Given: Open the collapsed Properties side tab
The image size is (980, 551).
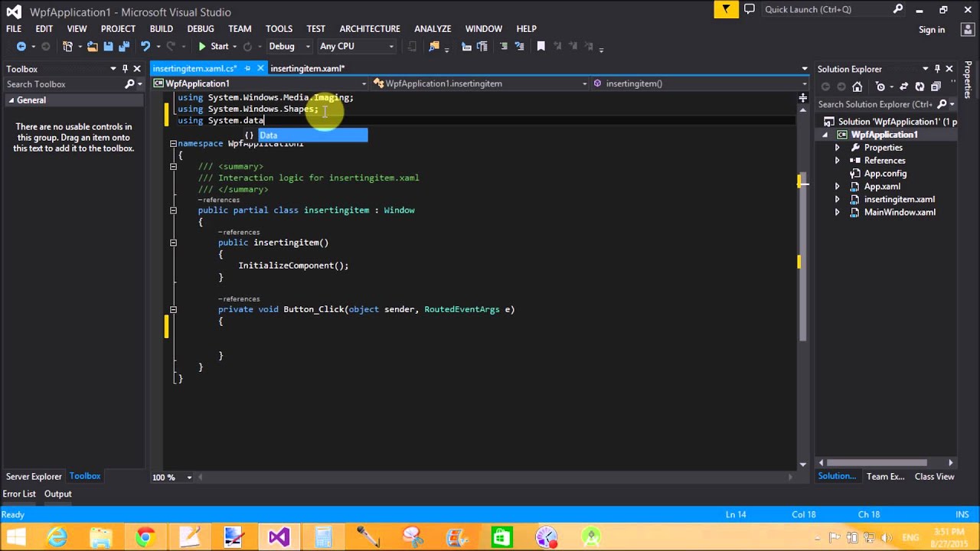Looking at the screenshot, I should tap(969, 80).
